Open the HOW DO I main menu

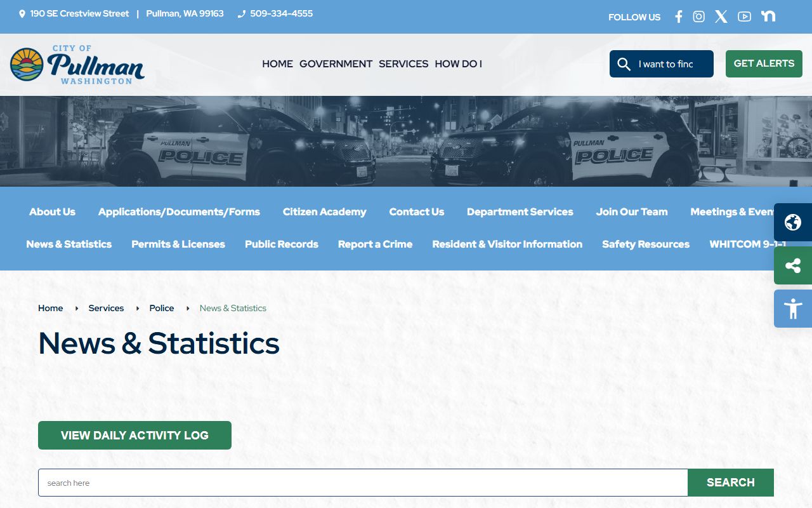click(x=458, y=63)
